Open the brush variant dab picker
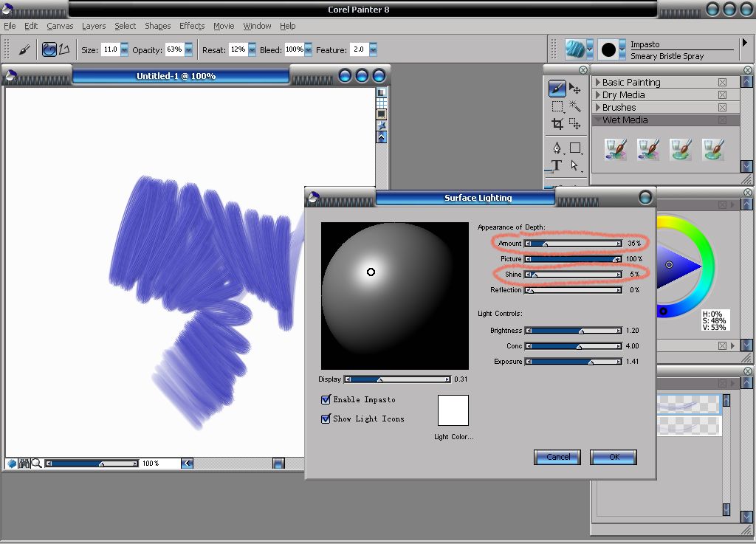This screenshot has height=544, width=756. (x=611, y=49)
